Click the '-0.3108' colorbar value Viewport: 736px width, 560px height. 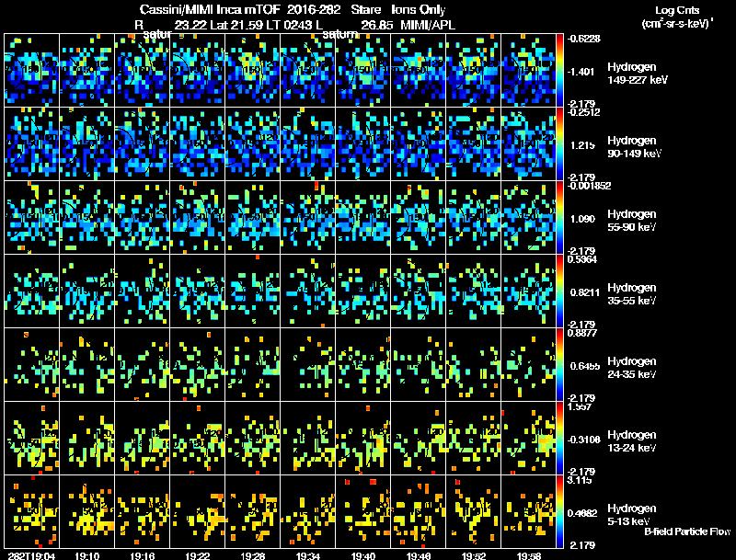584,440
